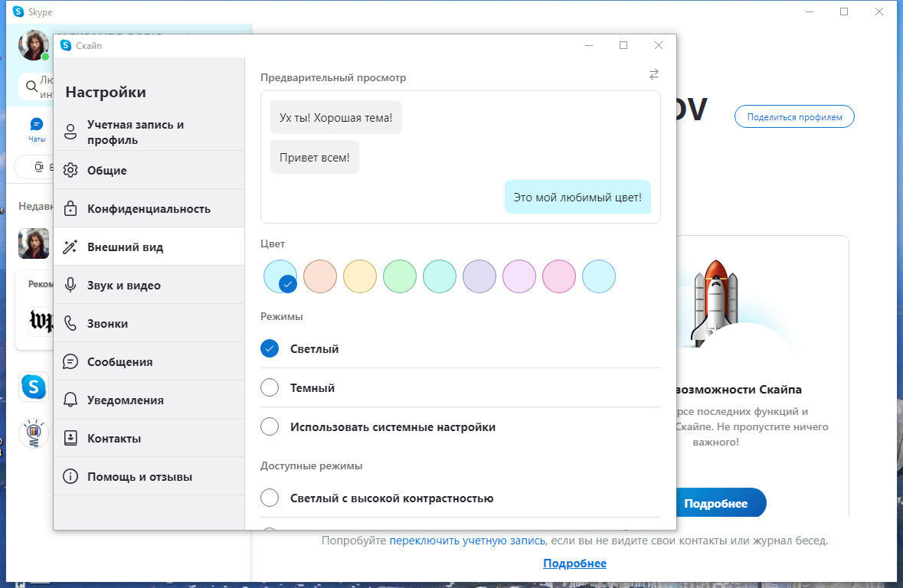This screenshot has width=903, height=588.
Task: Swap the preview sides with arrows icon
Action: (x=653, y=74)
